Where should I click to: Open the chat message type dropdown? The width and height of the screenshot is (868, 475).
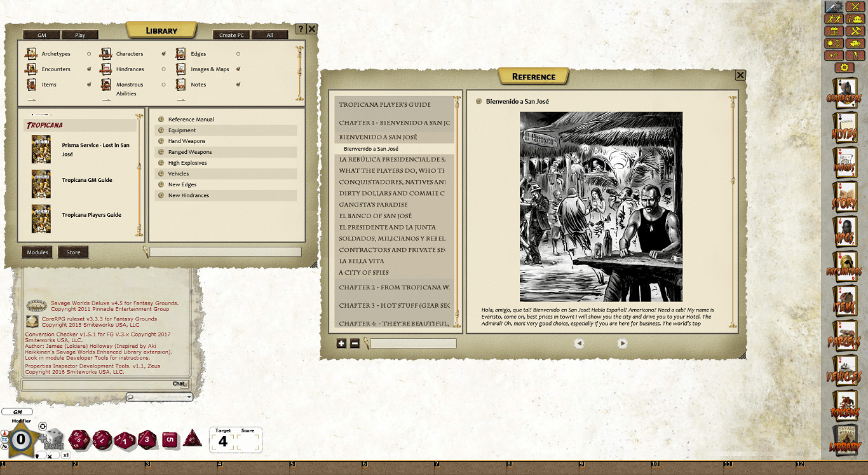point(189,397)
